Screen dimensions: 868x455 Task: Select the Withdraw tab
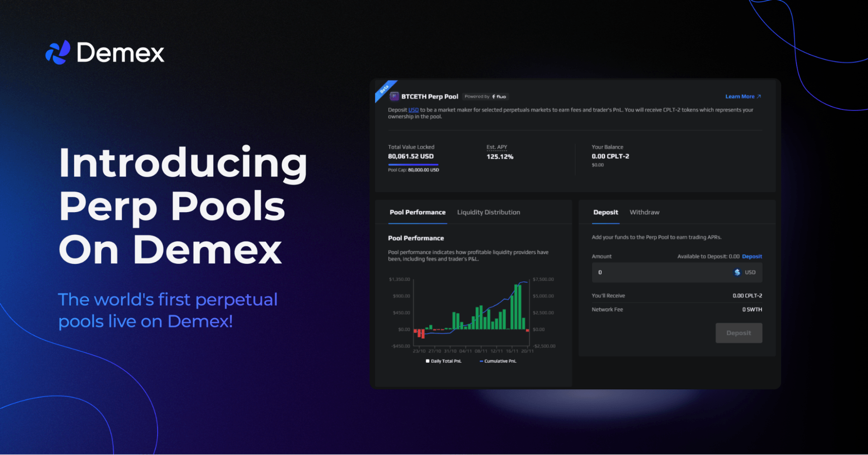tap(644, 212)
